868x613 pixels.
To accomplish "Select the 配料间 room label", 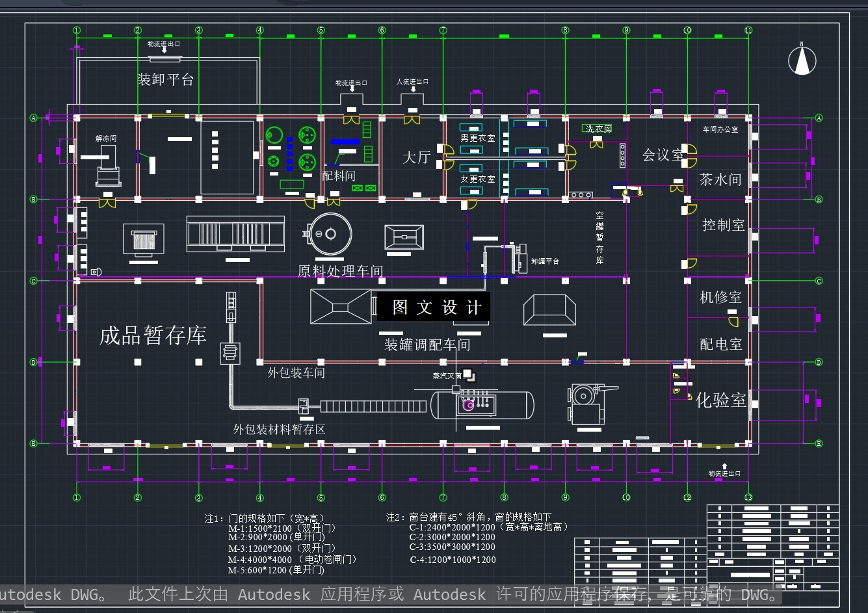I will click(339, 176).
